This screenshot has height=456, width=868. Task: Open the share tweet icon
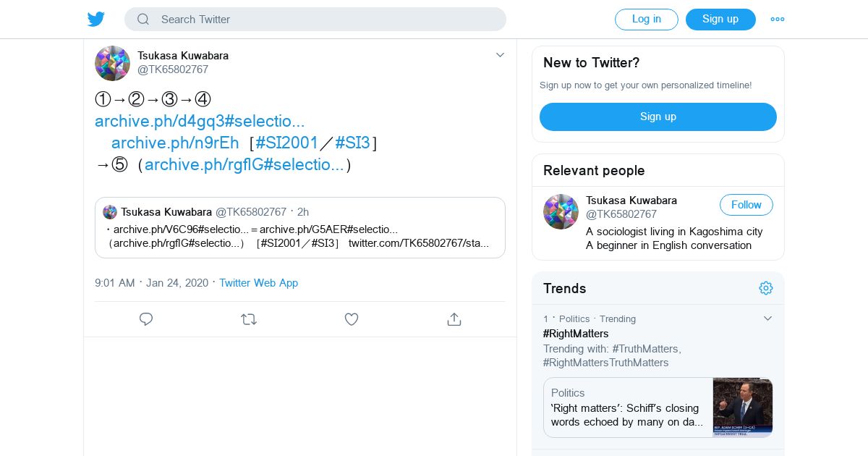tap(454, 319)
